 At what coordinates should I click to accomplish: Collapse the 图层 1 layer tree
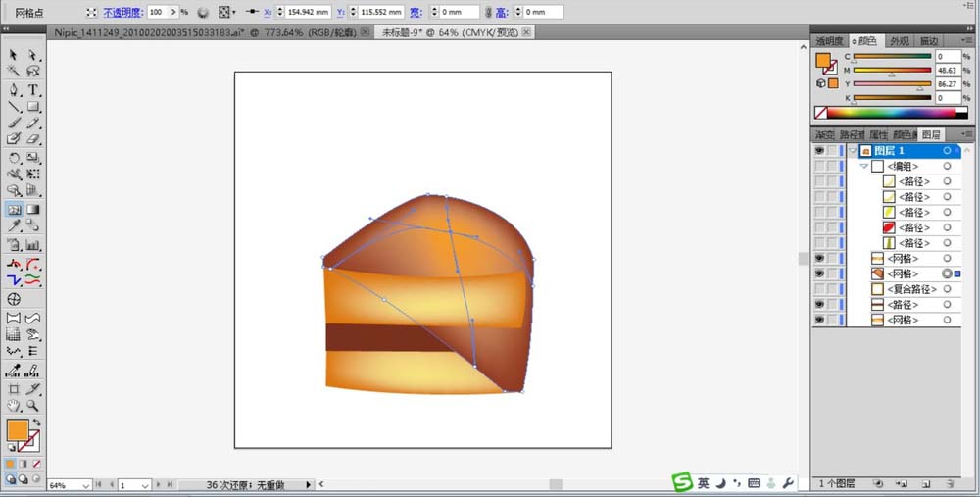852,151
